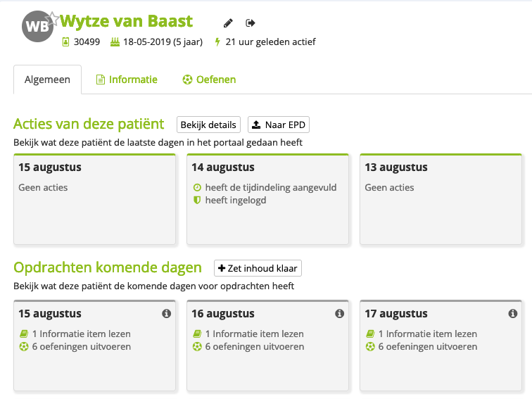Click the clock icon next to tijdindeling aangevuld
Screen dimensions: 532x399
pyautogui.click(x=197, y=188)
